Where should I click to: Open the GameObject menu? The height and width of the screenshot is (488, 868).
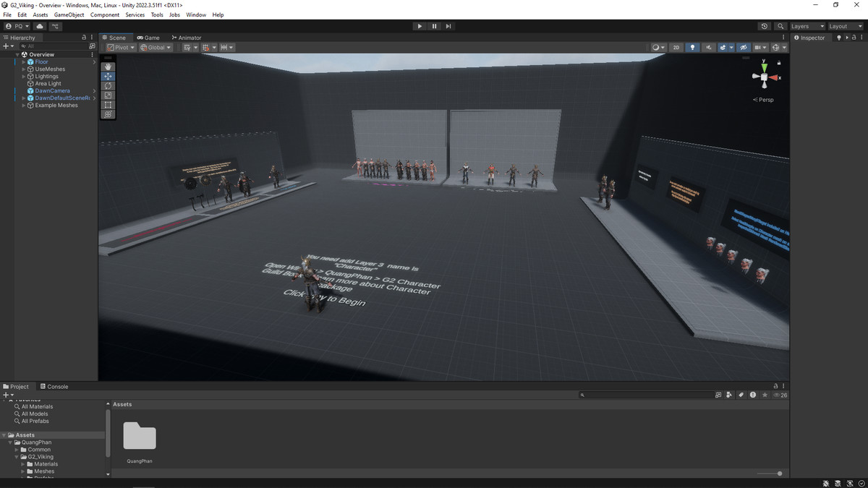[69, 14]
